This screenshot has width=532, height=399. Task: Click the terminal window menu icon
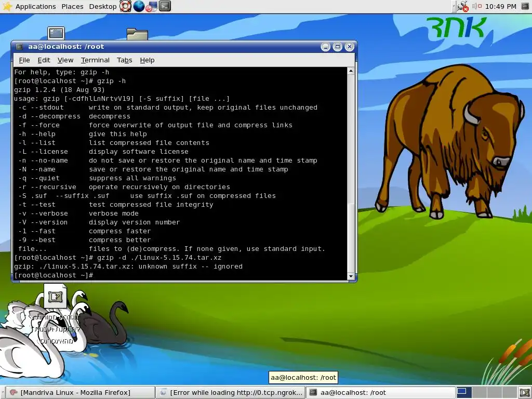point(19,46)
